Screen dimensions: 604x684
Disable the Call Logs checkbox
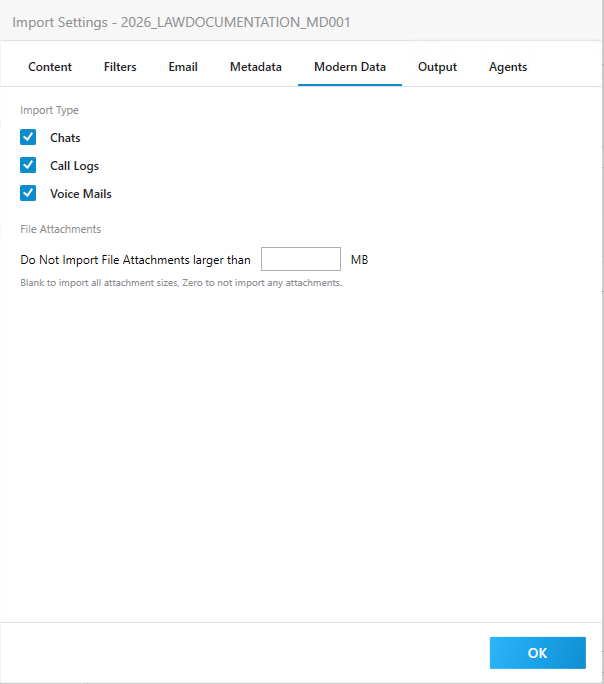[28, 166]
